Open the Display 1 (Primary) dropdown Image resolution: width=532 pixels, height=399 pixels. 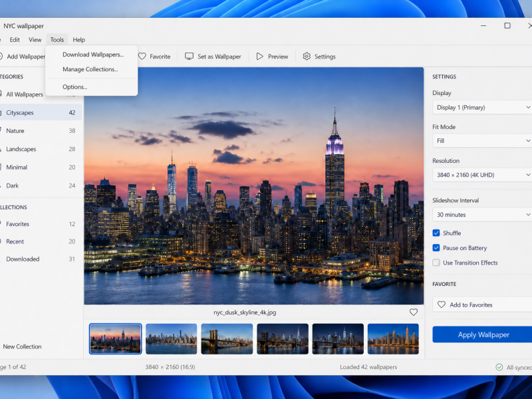pyautogui.click(x=482, y=107)
